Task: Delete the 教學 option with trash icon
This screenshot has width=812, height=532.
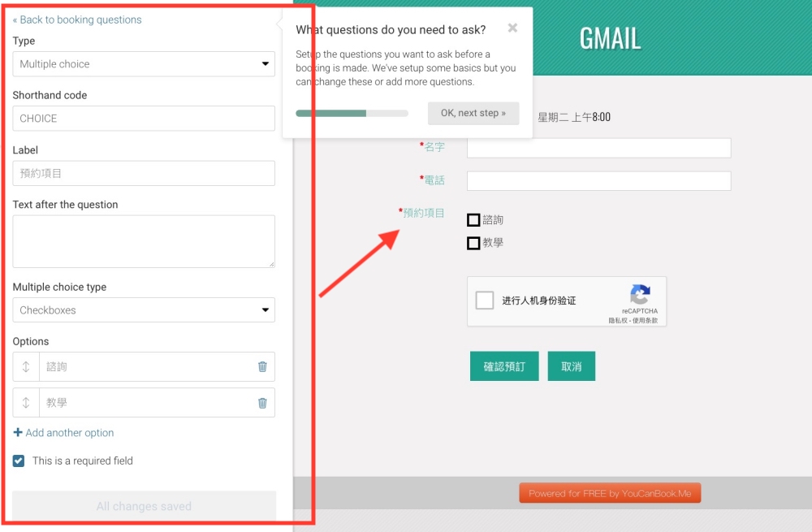Action: (x=262, y=403)
